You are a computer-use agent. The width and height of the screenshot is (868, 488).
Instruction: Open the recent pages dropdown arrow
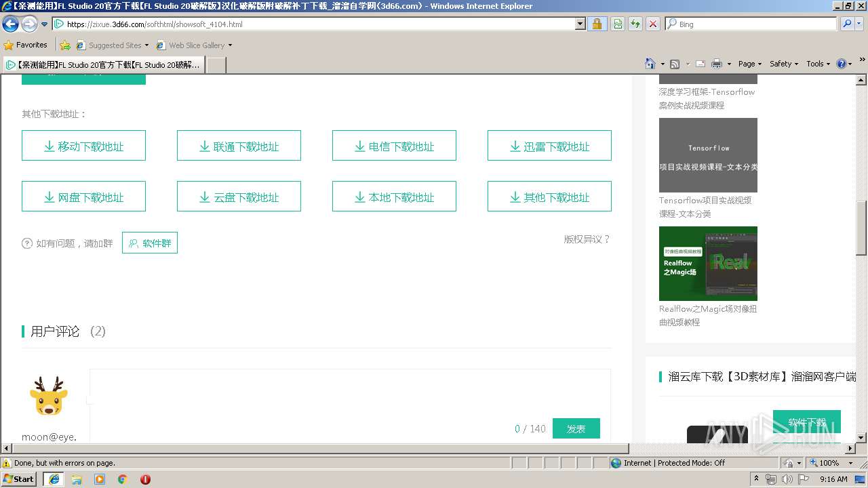(45, 24)
